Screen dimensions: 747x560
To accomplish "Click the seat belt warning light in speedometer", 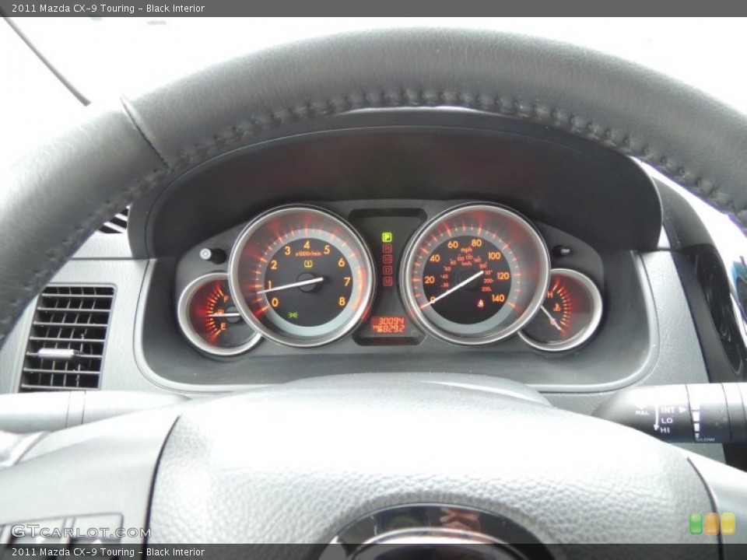I will click(481, 303).
